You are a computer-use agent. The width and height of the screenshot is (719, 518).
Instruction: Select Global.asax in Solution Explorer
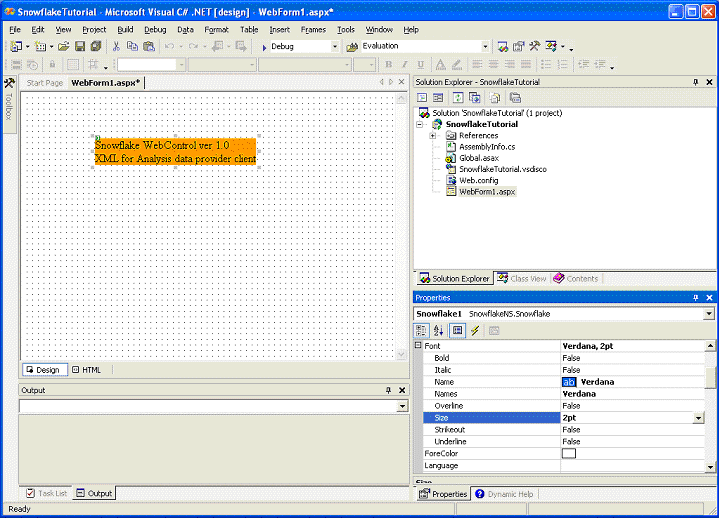click(479, 158)
